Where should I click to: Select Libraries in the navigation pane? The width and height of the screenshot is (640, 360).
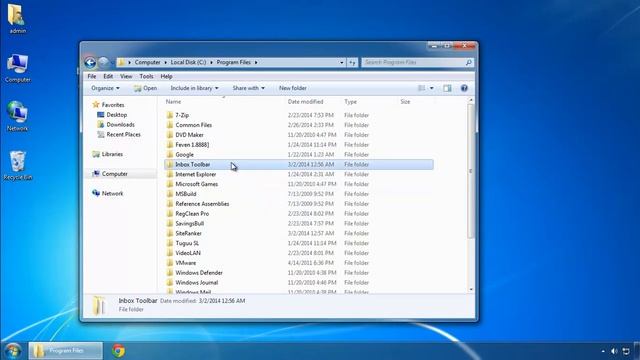click(x=112, y=154)
